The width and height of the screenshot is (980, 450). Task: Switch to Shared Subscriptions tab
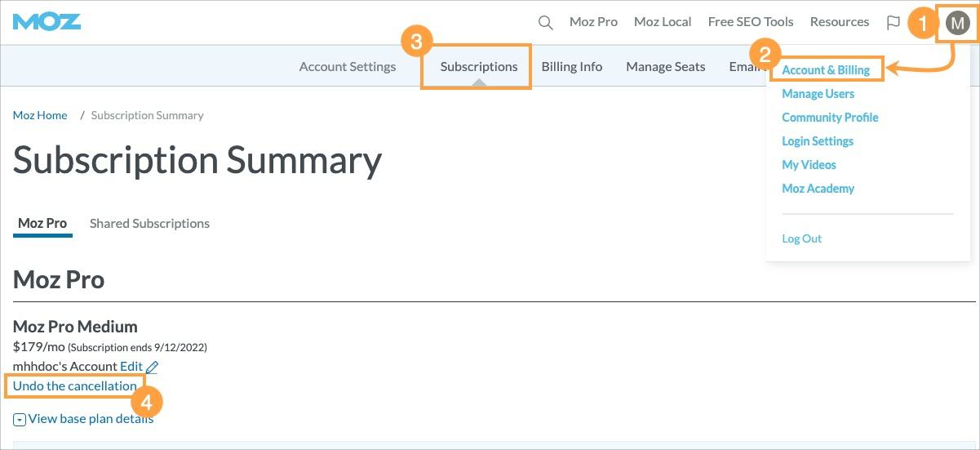pos(149,224)
